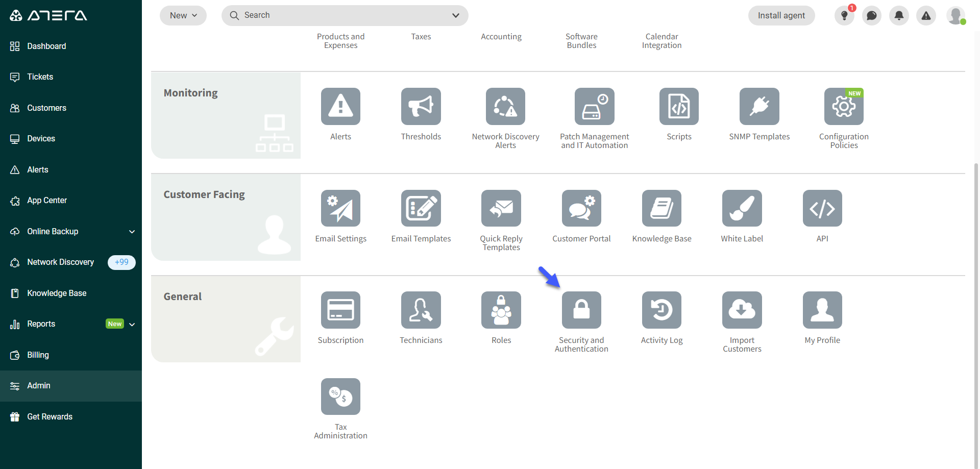Open Taxes link
This screenshot has height=469, width=980.
point(421,37)
